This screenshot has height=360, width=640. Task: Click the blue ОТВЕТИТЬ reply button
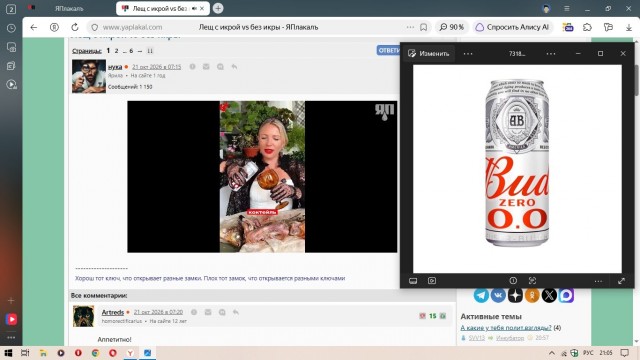389,51
